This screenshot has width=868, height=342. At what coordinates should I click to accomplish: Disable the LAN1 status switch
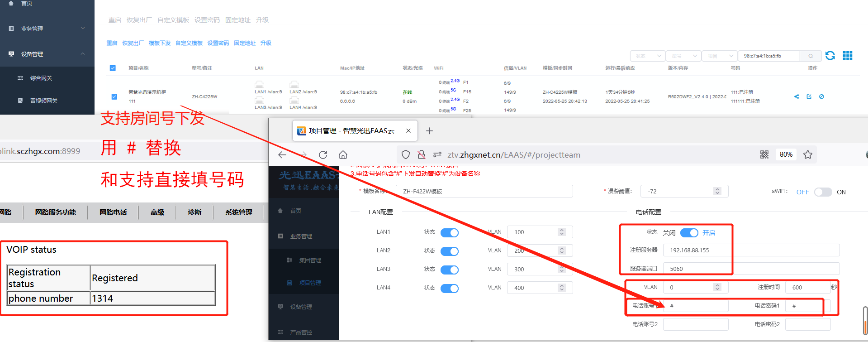point(449,233)
